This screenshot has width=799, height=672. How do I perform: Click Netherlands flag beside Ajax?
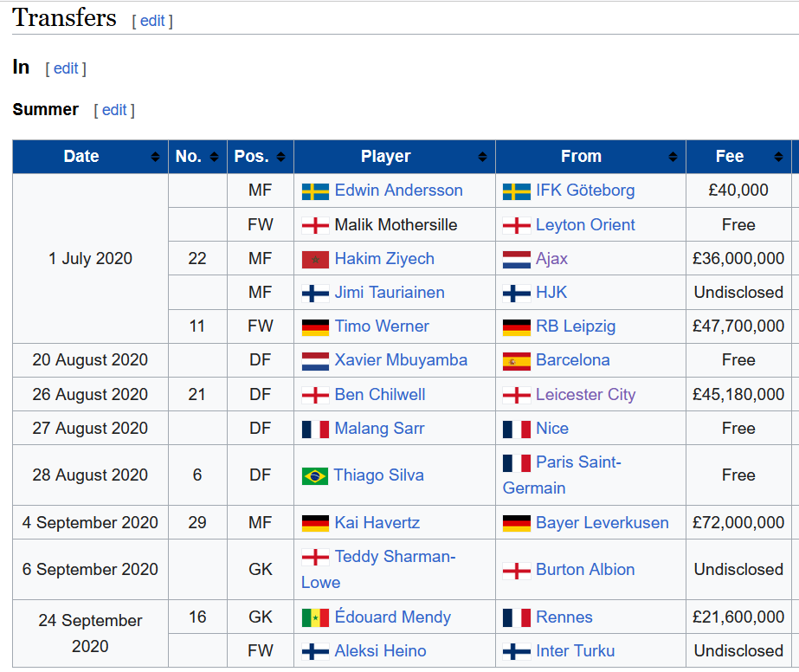coord(516,260)
